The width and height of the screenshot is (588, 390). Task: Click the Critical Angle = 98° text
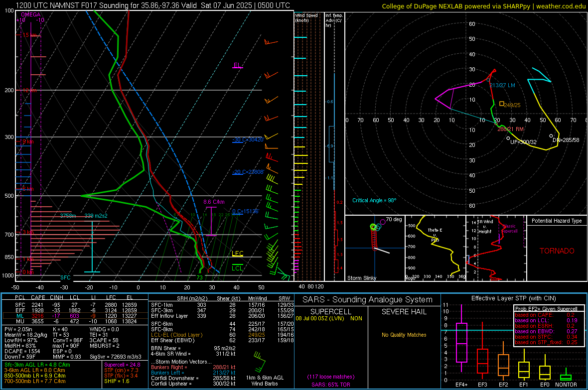click(374, 200)
